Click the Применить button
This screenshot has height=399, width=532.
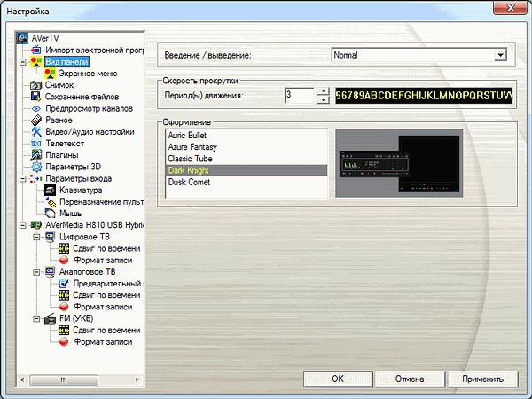(x=483, y=379)
